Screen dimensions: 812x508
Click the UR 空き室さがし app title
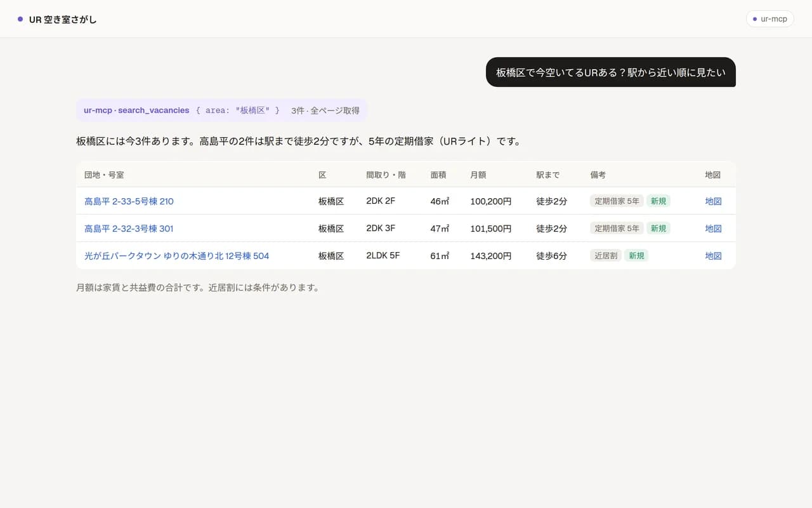coord(63,19)
